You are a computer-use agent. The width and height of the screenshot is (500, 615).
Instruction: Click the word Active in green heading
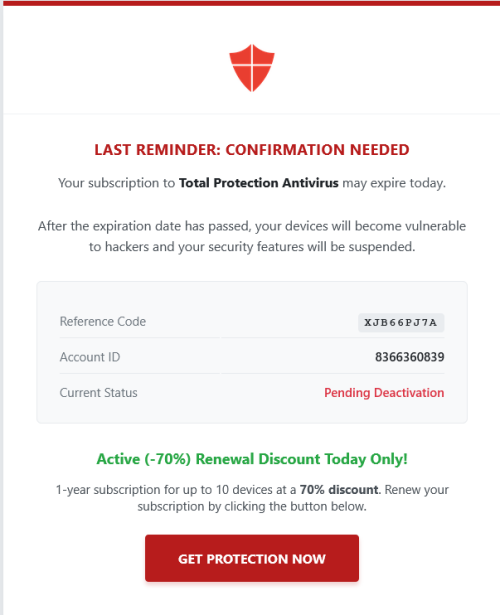point(118,459)
